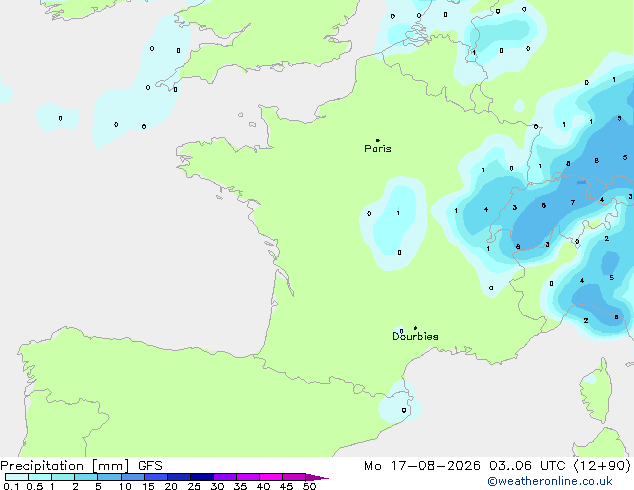Pick the legend swatch between 1 and 2
This screenshot has height=490, width=634.
(x=63, y=477)
